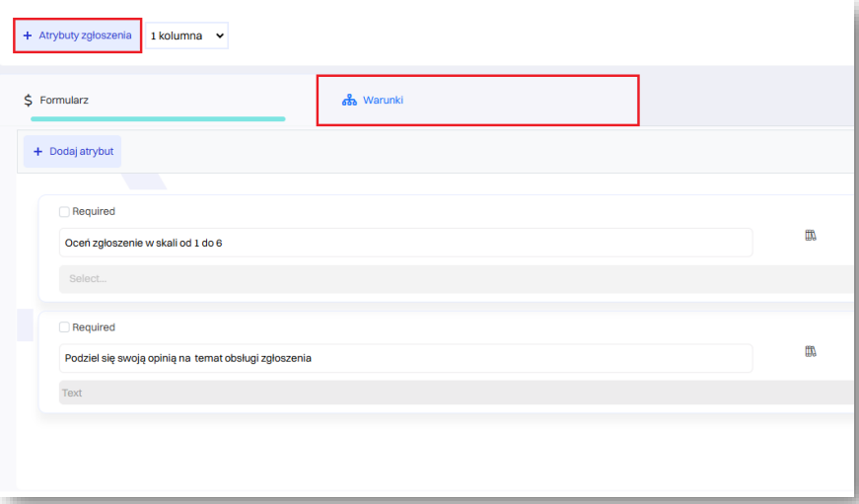The image size is (859, 504).
Task: Click the 'Podziel się swoją opinią' text field
Action: (x=404, y=358)
